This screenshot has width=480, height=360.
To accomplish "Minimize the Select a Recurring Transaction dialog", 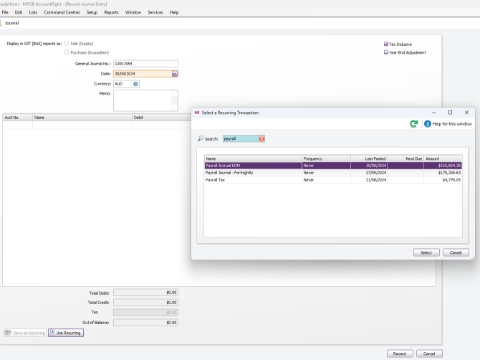I will point(434,113).
